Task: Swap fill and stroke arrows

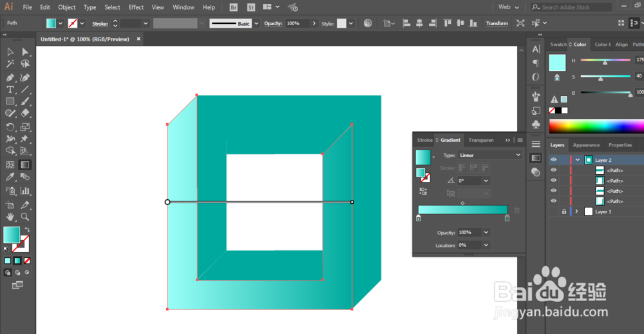Action: [28, 230]
